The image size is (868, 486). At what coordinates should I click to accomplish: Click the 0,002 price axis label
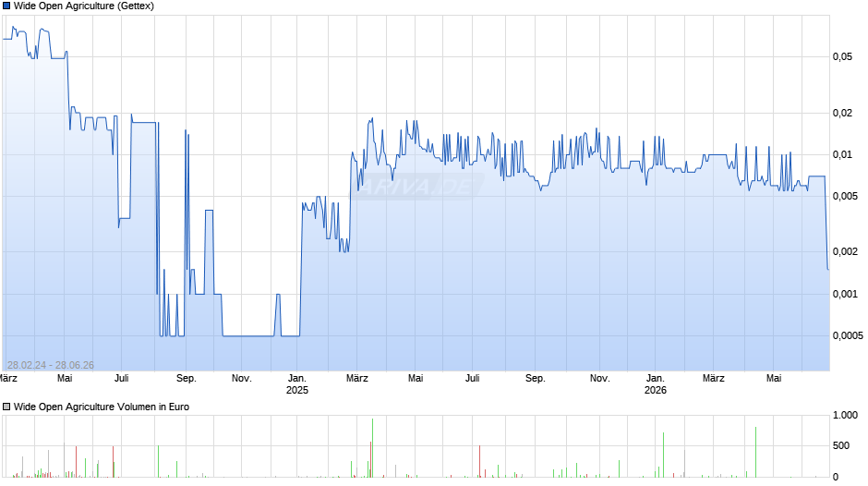tap(845, 251)
